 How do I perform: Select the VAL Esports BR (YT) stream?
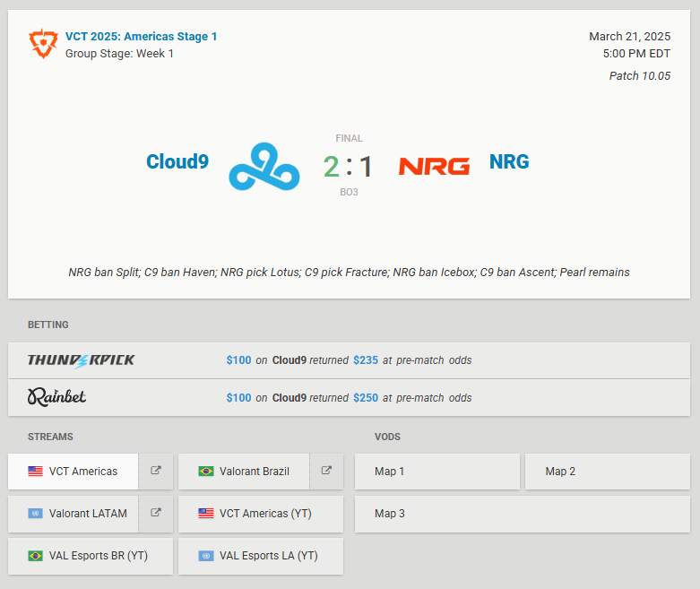(x=91, y=556)
